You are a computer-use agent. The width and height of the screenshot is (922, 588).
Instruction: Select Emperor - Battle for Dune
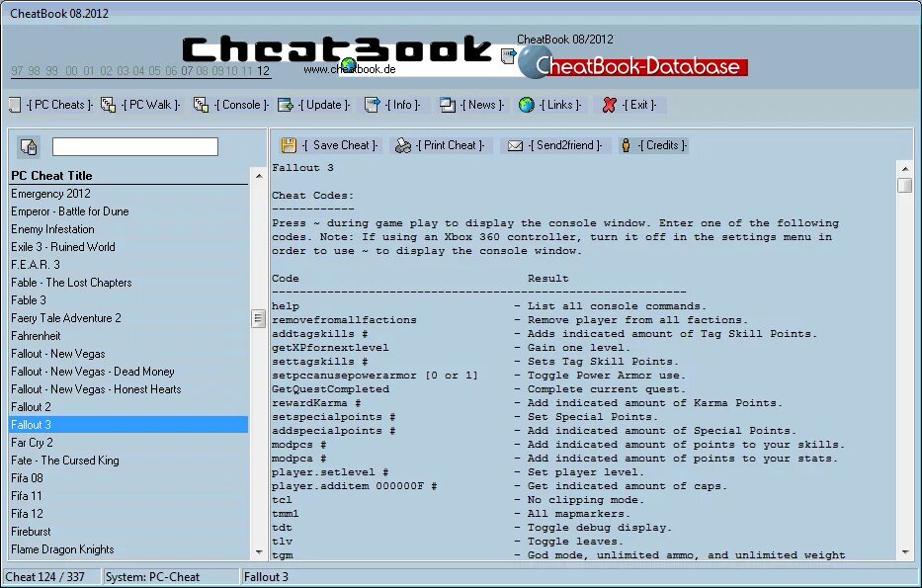click(128, 211)
